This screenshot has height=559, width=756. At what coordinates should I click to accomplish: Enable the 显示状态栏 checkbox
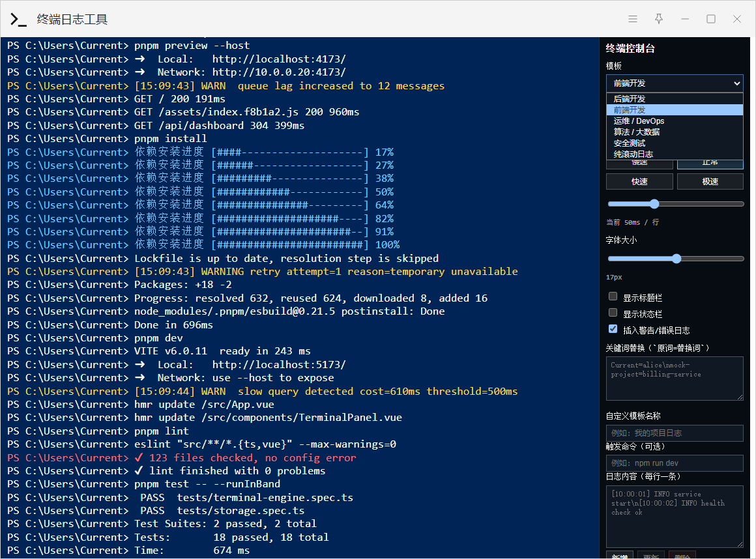613,313
